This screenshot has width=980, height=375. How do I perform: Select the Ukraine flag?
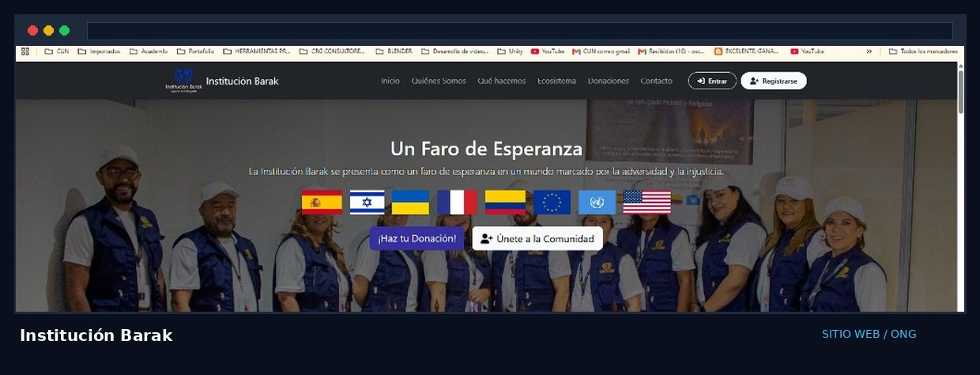click(x=410, y=202)
